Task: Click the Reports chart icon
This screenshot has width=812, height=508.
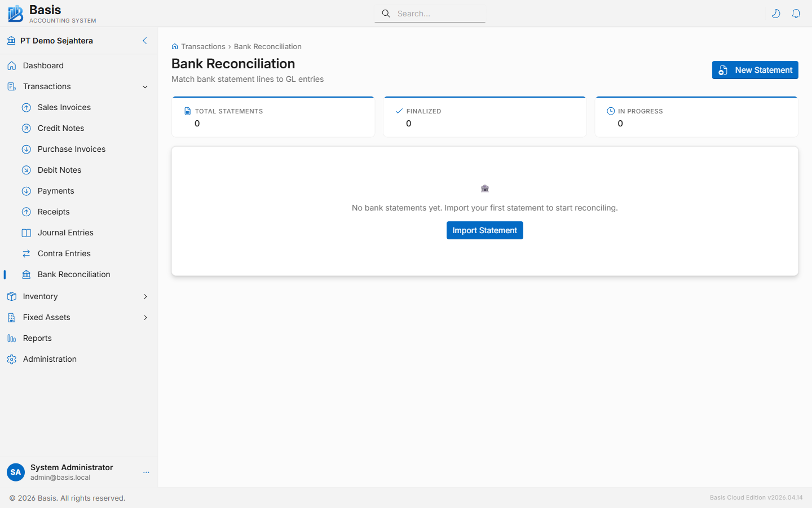Action: (12, 338)
